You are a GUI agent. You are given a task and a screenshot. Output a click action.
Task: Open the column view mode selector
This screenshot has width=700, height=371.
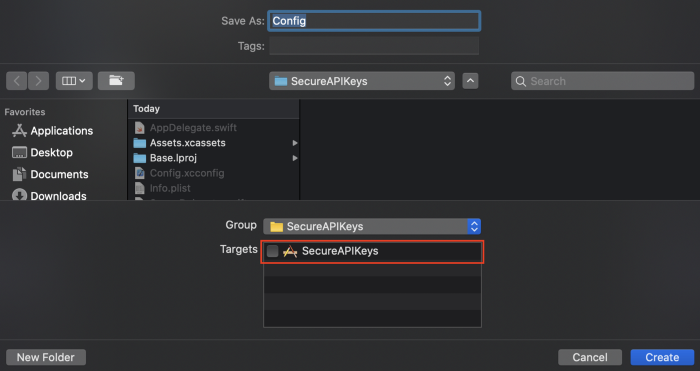(x=74, y=81)
